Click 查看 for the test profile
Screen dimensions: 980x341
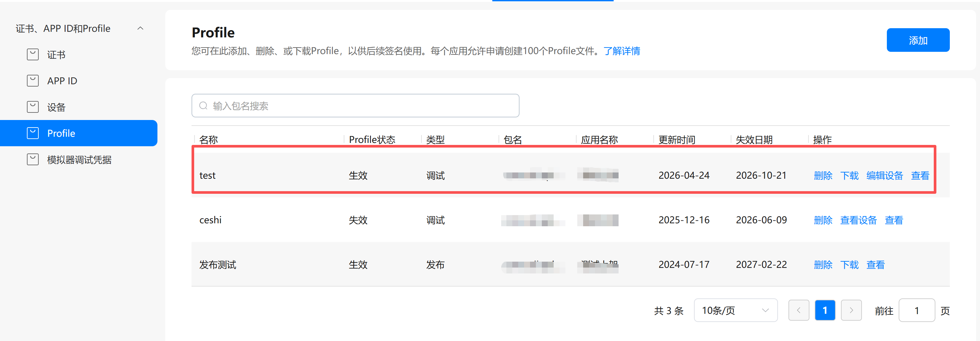(x=920, y=175)
